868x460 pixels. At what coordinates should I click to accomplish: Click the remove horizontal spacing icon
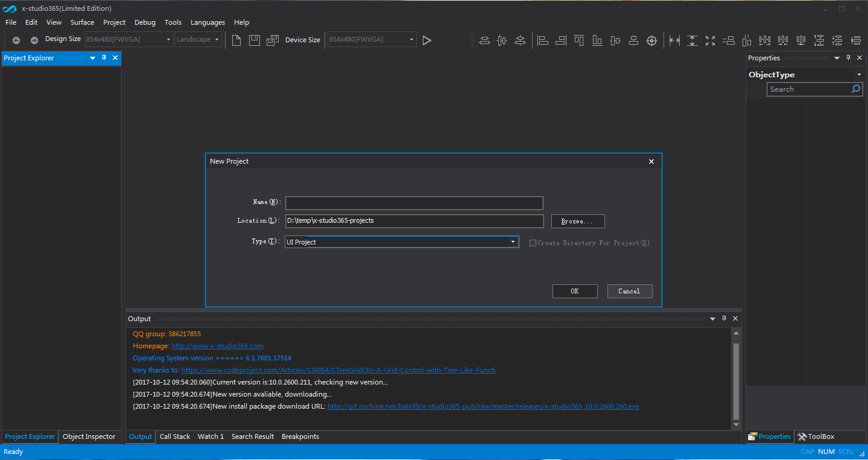801,40
